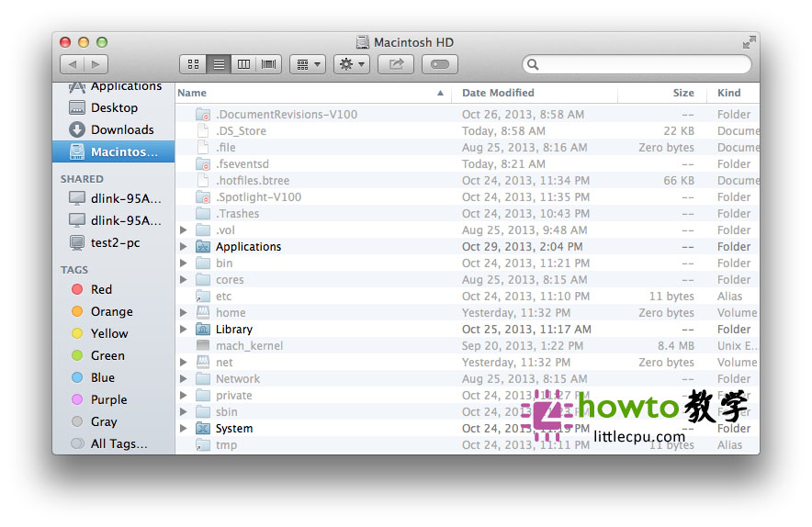The height and width of the screenshot is (527, 812).
Task: Switch to list view
Action: pyautogui.click(x=219, y=64)
